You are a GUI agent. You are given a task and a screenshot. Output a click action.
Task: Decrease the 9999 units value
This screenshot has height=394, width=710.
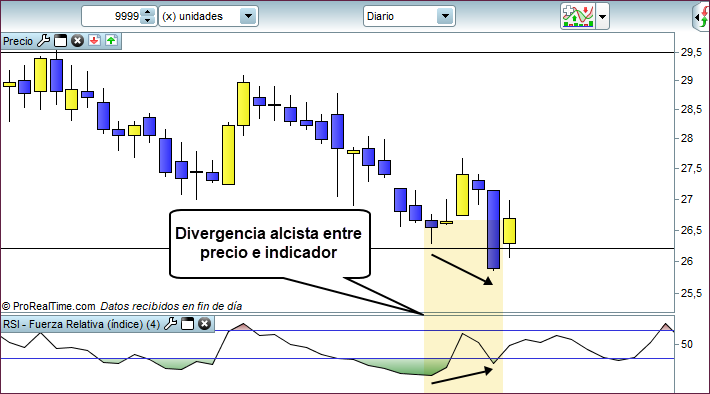coord(148,20)
